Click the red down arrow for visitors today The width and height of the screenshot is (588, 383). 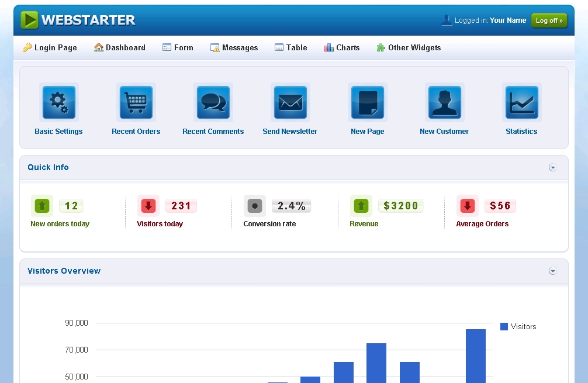tap(148, 206)
